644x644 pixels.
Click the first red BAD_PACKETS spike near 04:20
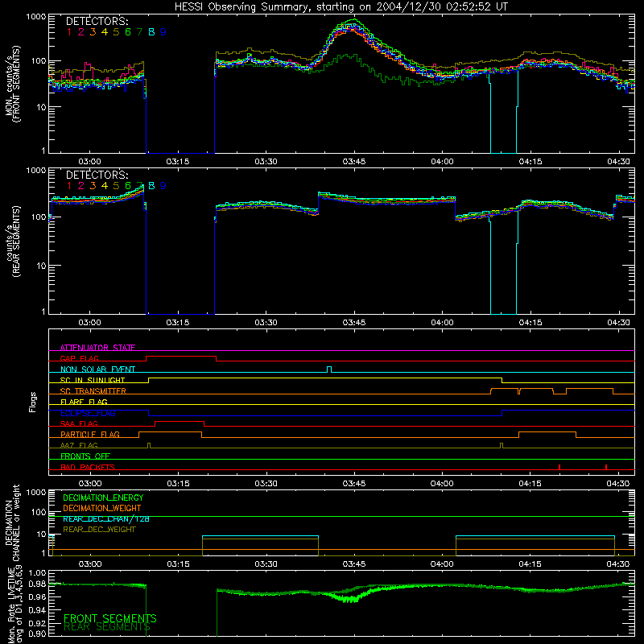559,467
